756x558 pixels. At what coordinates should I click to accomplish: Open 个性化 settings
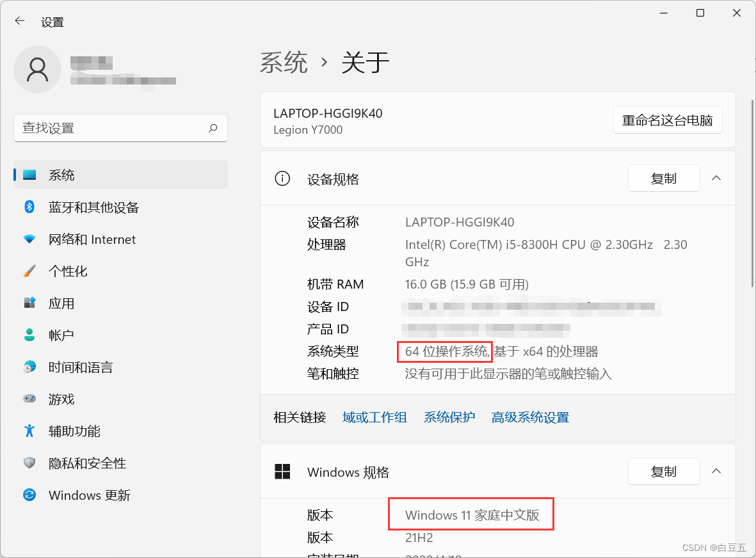tap(120, 271)
